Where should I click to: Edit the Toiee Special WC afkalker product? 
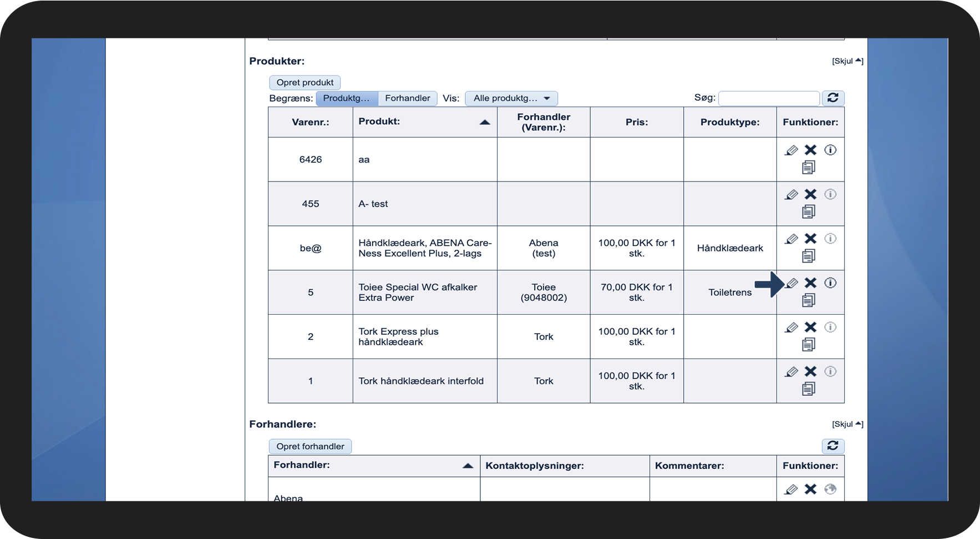[x=792, y=283]
